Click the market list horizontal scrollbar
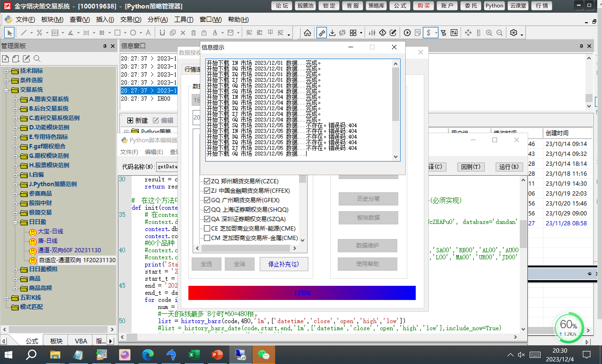 (x=246, y=248)
